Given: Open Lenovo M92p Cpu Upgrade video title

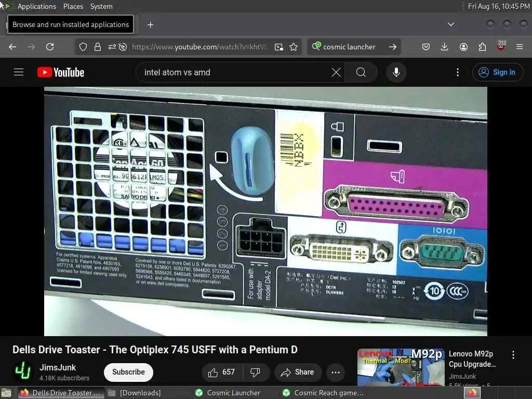Looking at the screenshot, I should tap(472, 359).
